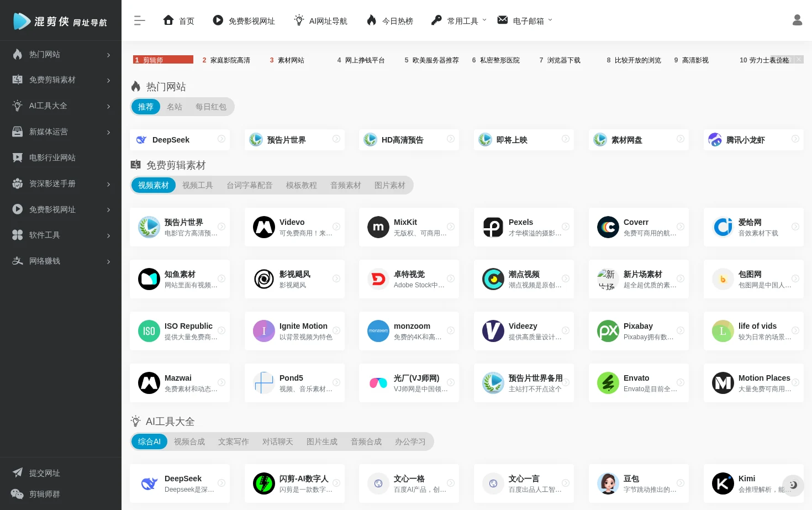This screenshot has height=510, width=812.
Task: Switch to 视频合成 AI tab
Action: coord(189,441)
